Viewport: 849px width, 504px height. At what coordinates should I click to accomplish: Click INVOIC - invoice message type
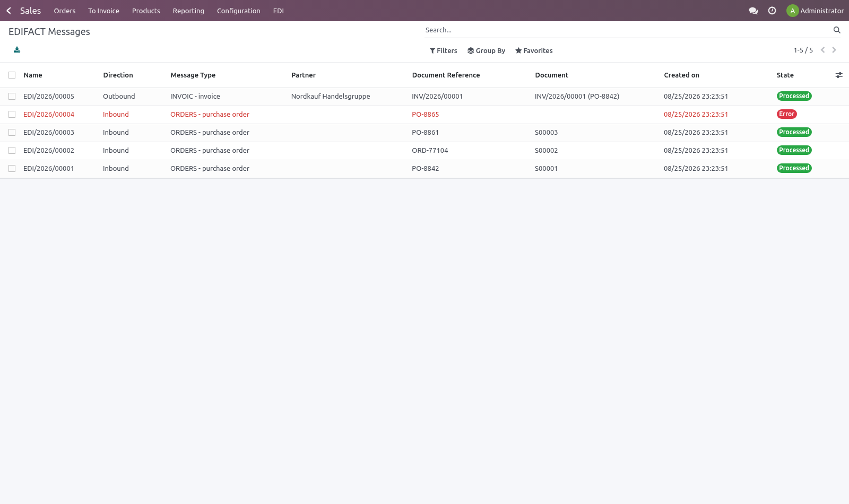coord(195,97)
